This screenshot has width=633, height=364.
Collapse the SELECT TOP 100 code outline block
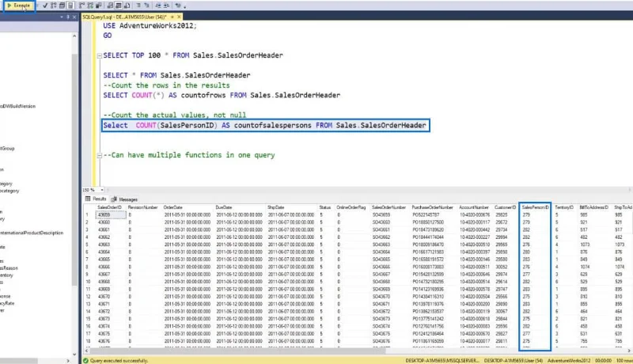click(x=100, y=55)
